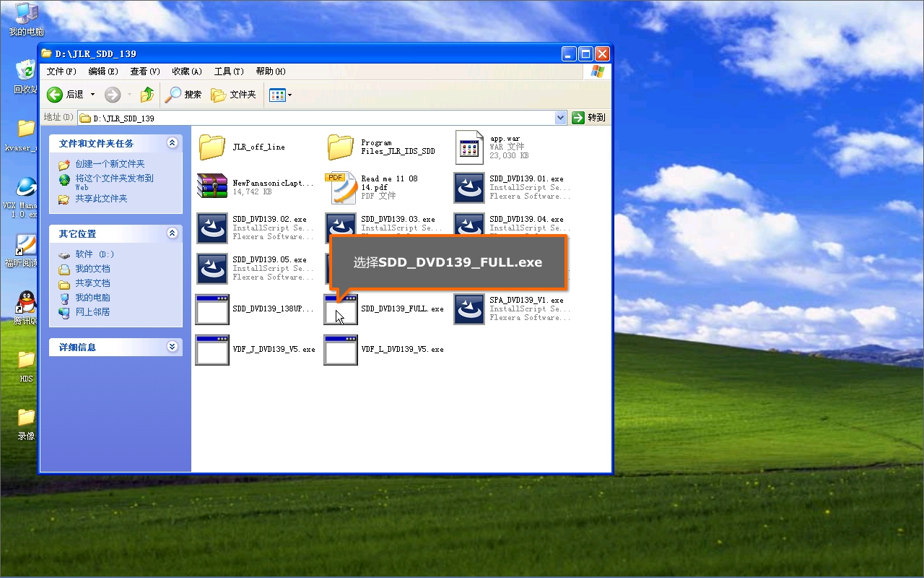Click the file name SDD_DVD139_FULL.exe
This screenshot has height=578, width=924.
coord(402,309)
